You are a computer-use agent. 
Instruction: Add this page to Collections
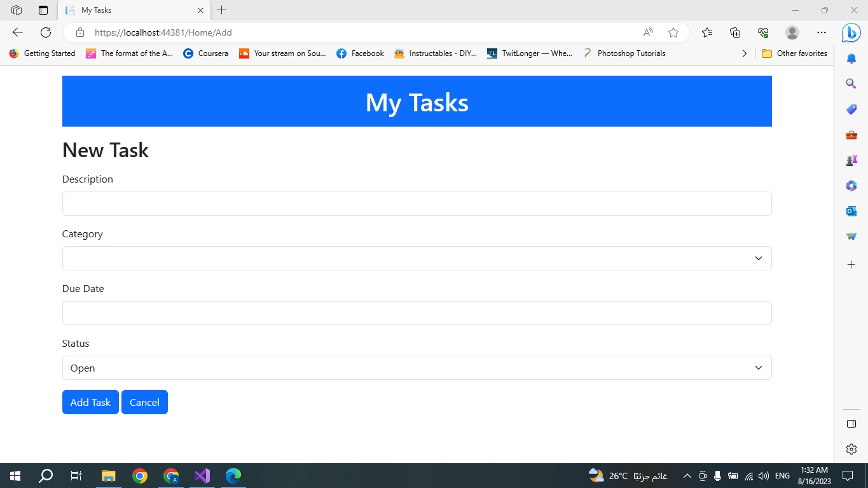tap(734, 32)
